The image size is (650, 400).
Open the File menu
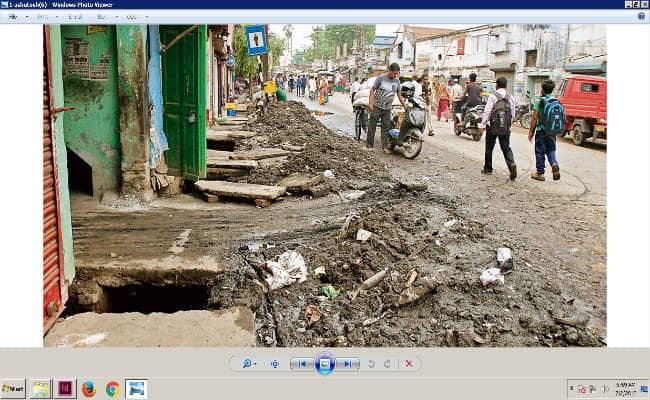15,17
